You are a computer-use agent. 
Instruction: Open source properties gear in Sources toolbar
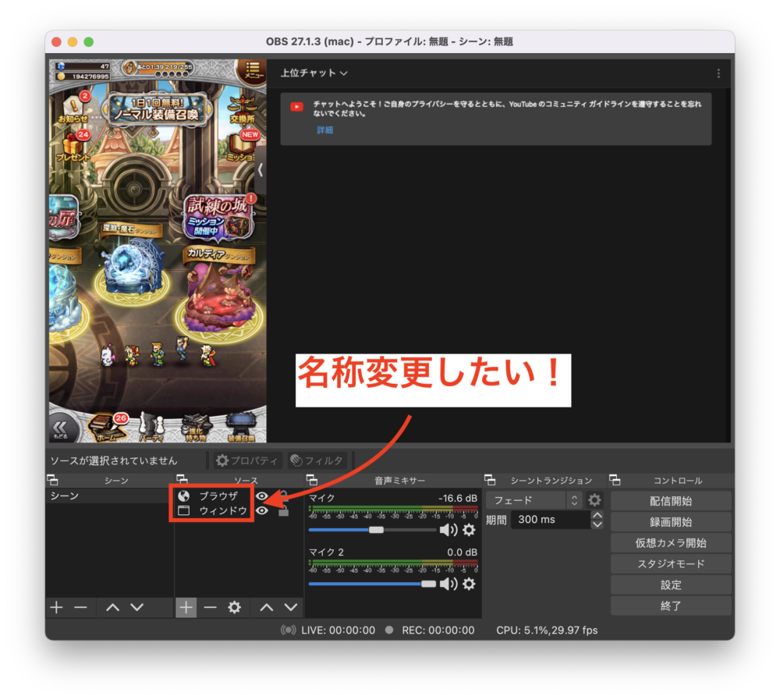tap(234, 607)
